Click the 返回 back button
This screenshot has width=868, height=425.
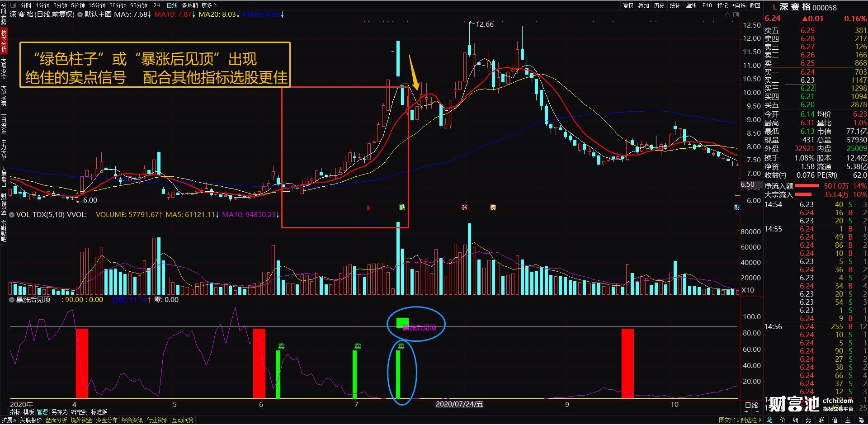[x=755, y=5]
